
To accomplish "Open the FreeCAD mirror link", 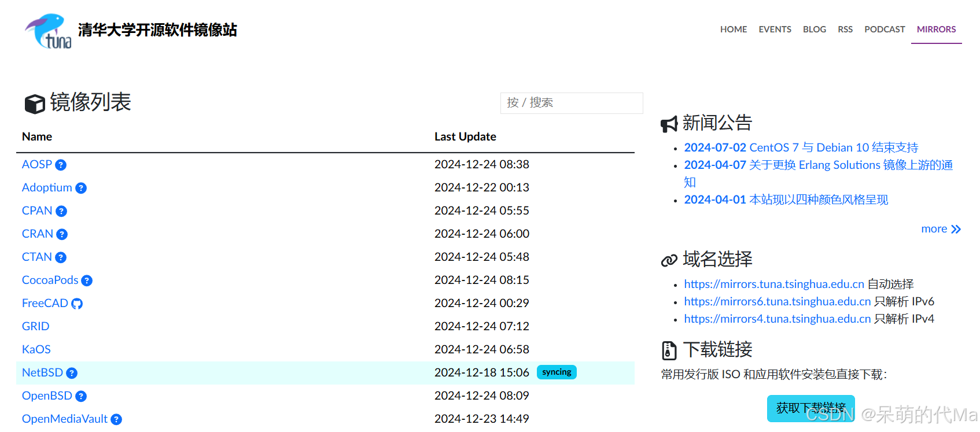I will coord(45,303).
